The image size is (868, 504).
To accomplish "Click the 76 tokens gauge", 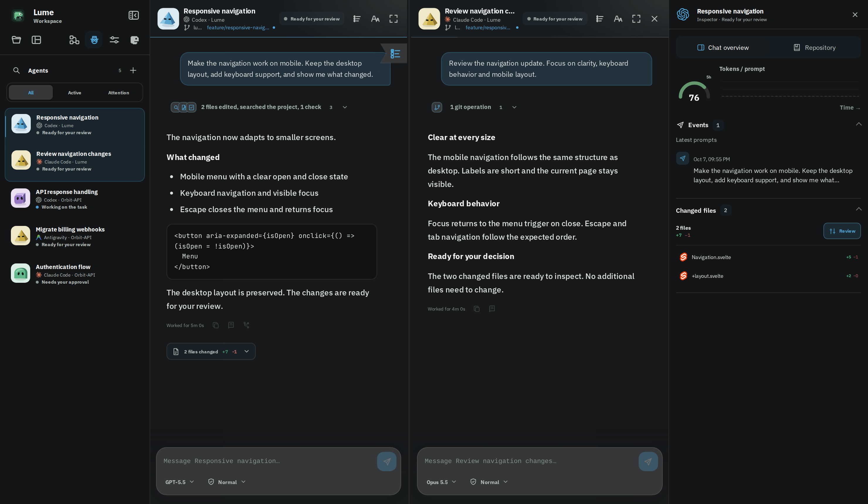I will 694,92.
